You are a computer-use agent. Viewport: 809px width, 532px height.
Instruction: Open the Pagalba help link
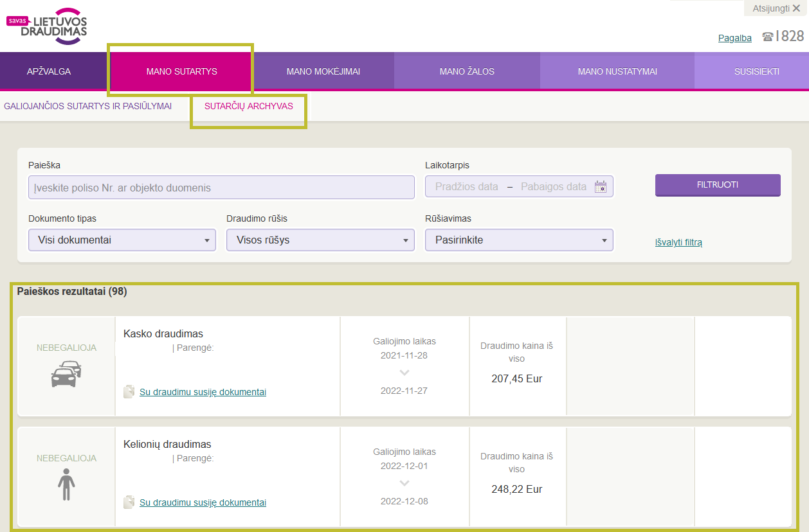click(735, 38)
